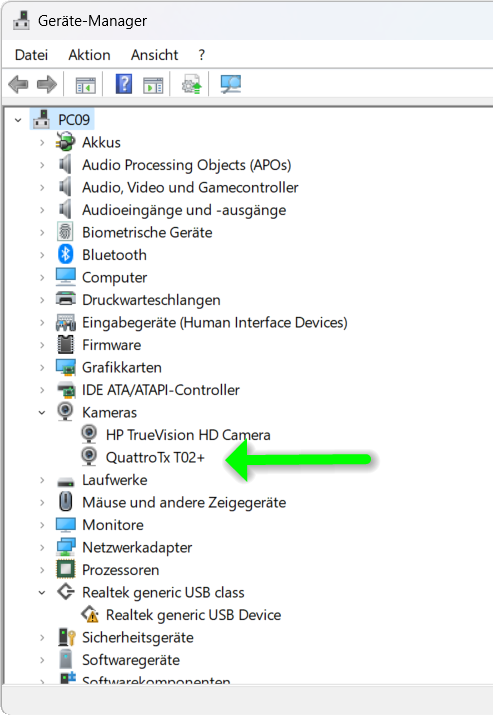This screenshot has width=493, height=715.
Task: Open the Aktion menu
Action: coord(89,55)
